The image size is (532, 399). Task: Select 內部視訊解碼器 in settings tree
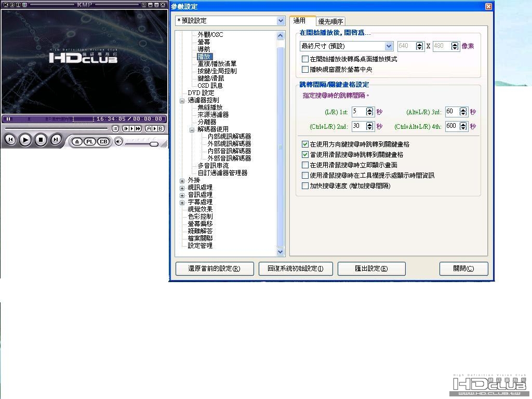[x=229, y=137]
